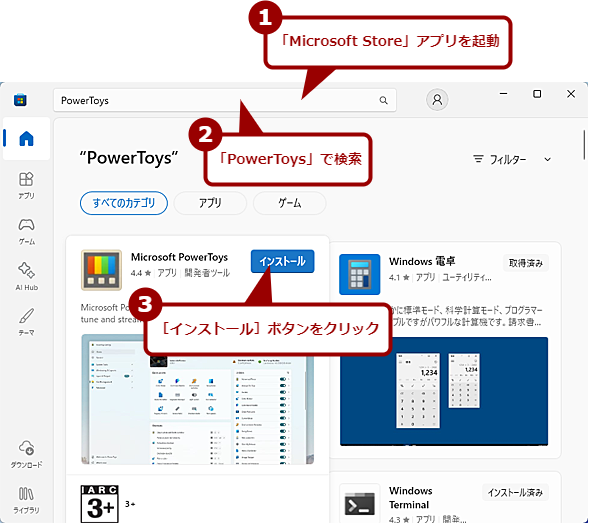Click the vertical scrollbar on the right

pyautogui.click(x=584, y=145)
